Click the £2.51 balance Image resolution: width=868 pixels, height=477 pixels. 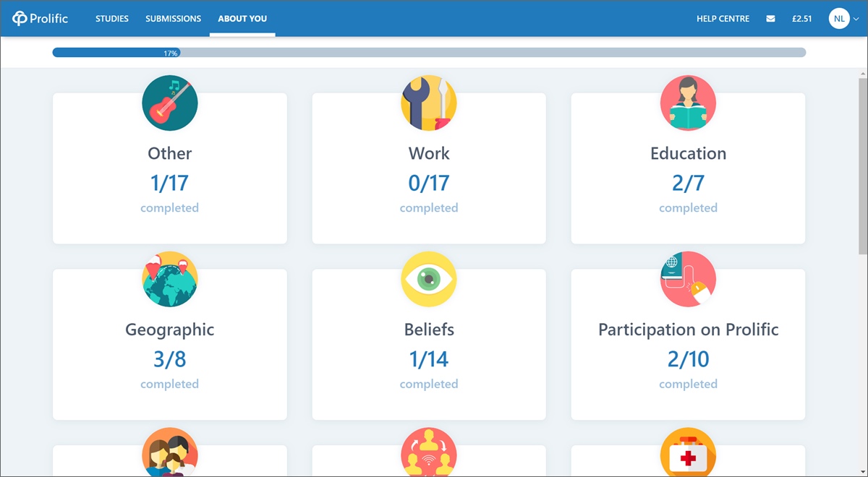click(801, 19)
